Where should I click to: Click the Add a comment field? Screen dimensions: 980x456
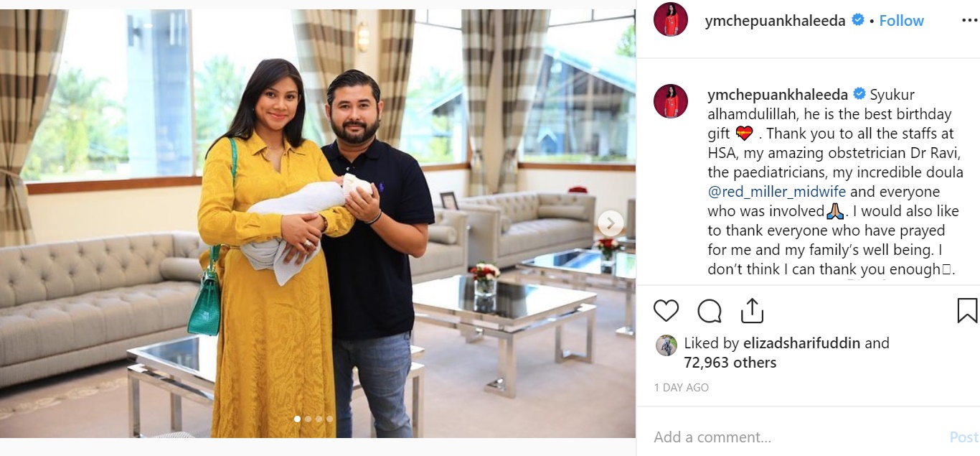tap(796, 437)
